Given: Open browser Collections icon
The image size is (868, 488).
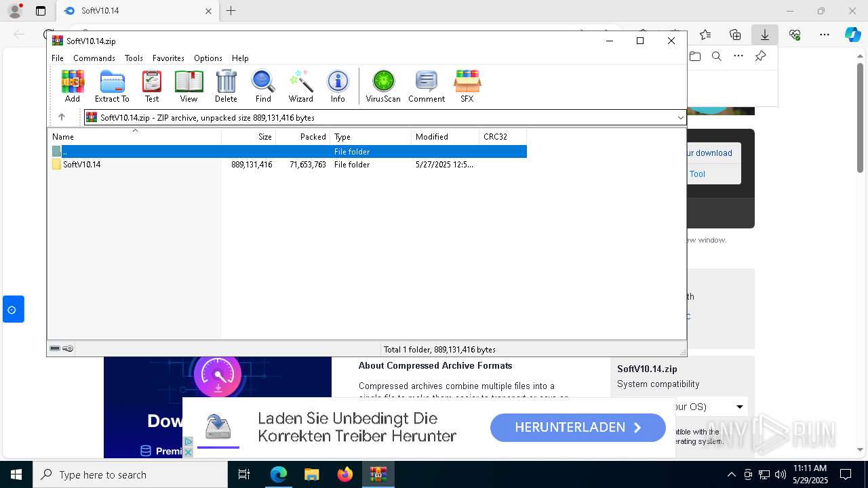Looking at the screenshot, I should pos(735,35).
